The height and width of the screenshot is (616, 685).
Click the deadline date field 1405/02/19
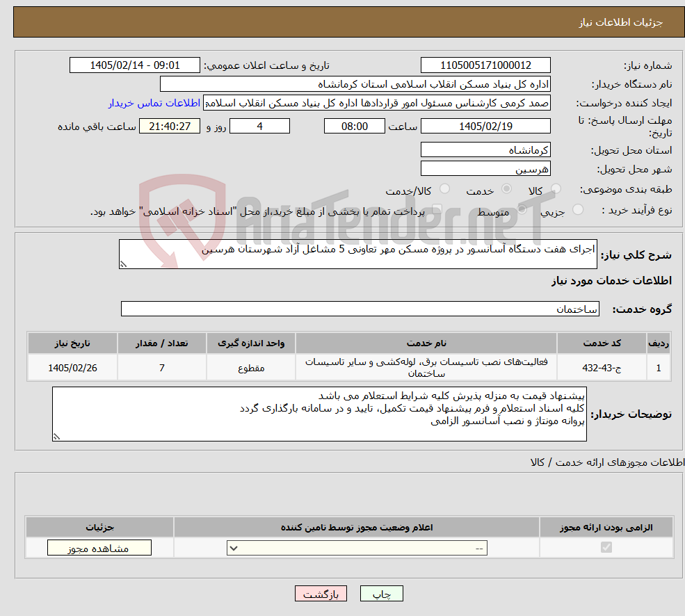coord(485,127)
